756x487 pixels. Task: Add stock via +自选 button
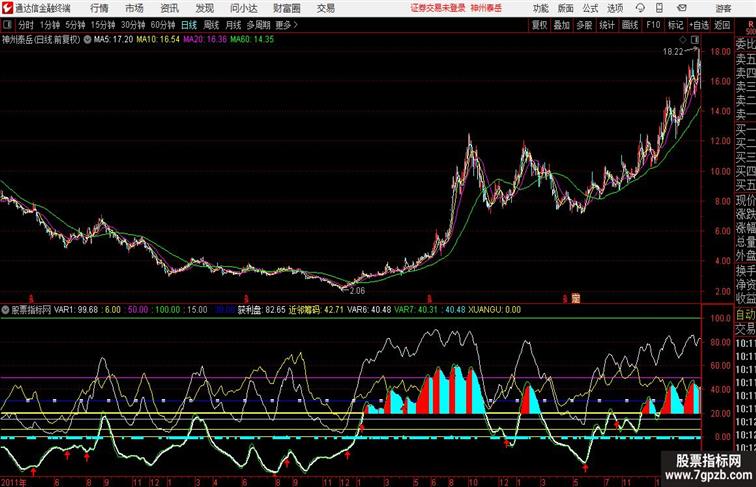pos(699,25)
